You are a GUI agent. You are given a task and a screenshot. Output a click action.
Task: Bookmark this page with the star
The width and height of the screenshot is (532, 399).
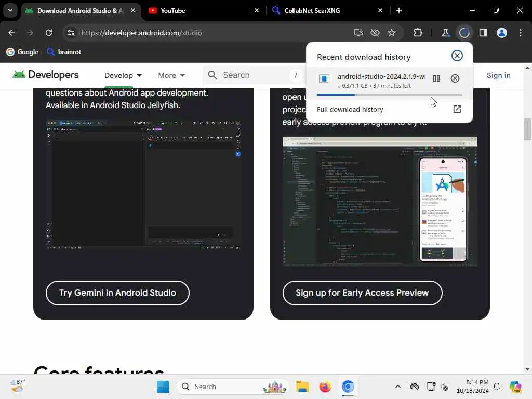pos(392,33)
